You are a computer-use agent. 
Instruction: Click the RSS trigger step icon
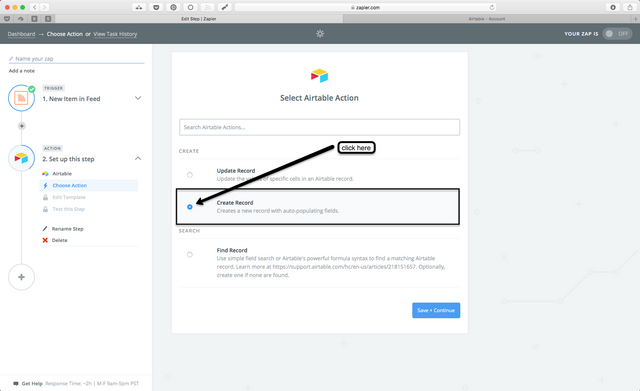pos(21,98)
